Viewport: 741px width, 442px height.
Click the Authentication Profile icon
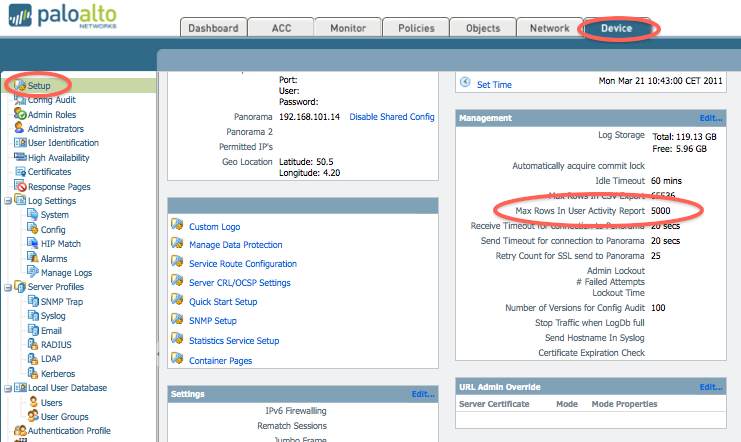click(x=20, y=430)
